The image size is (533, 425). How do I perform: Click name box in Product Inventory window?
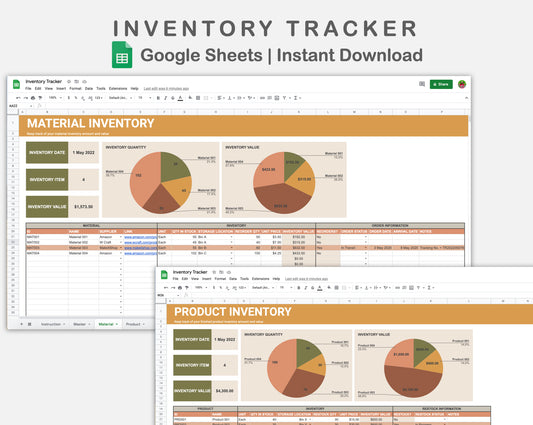[x=168, y=295]
